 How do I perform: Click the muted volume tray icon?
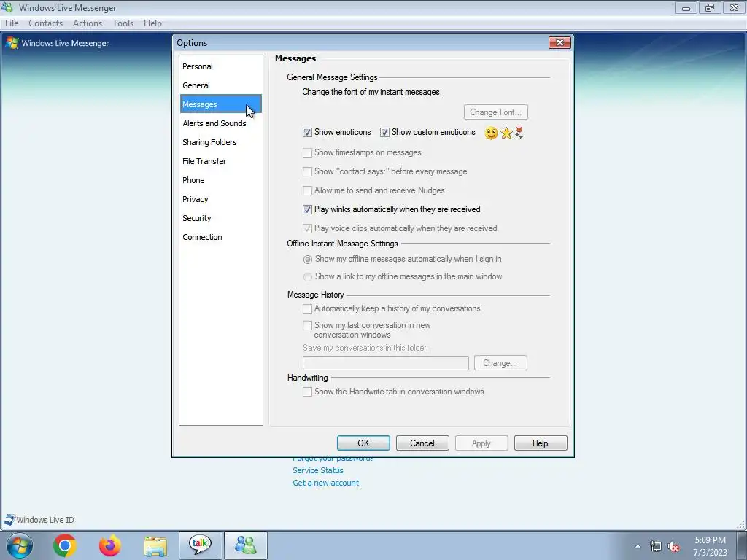pyautogui.click(x=673, y=546)
